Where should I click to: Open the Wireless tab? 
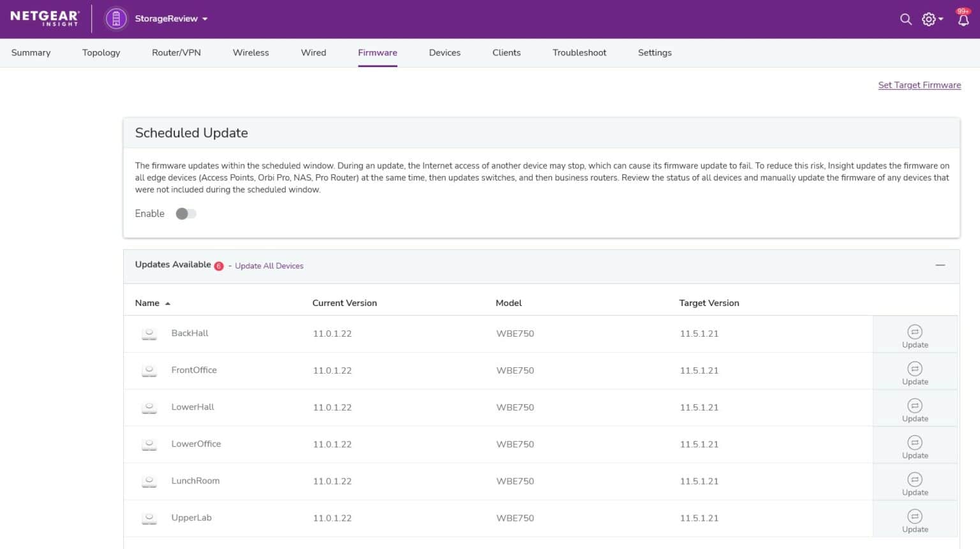[x=251, y=53]
